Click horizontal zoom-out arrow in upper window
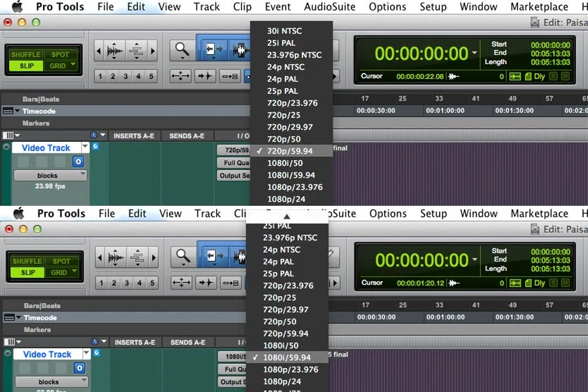This screenshot has width=588, height=392. (x=99, y=50)
